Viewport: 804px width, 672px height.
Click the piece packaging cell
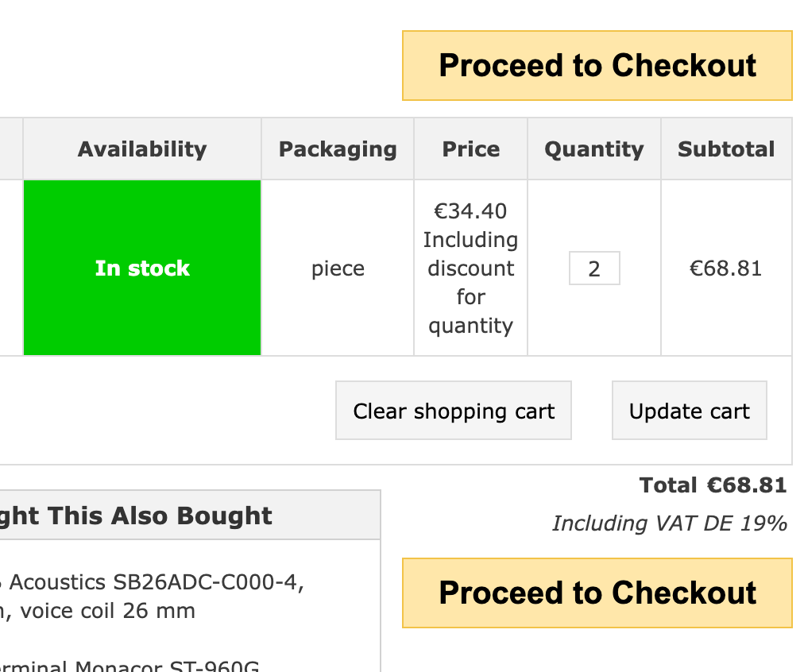338,268
